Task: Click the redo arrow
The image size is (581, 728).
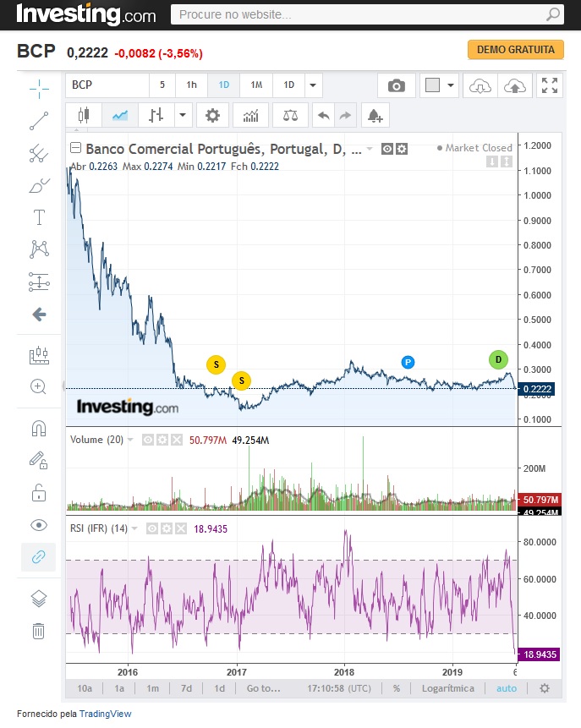Action: (x=345, y=115)
